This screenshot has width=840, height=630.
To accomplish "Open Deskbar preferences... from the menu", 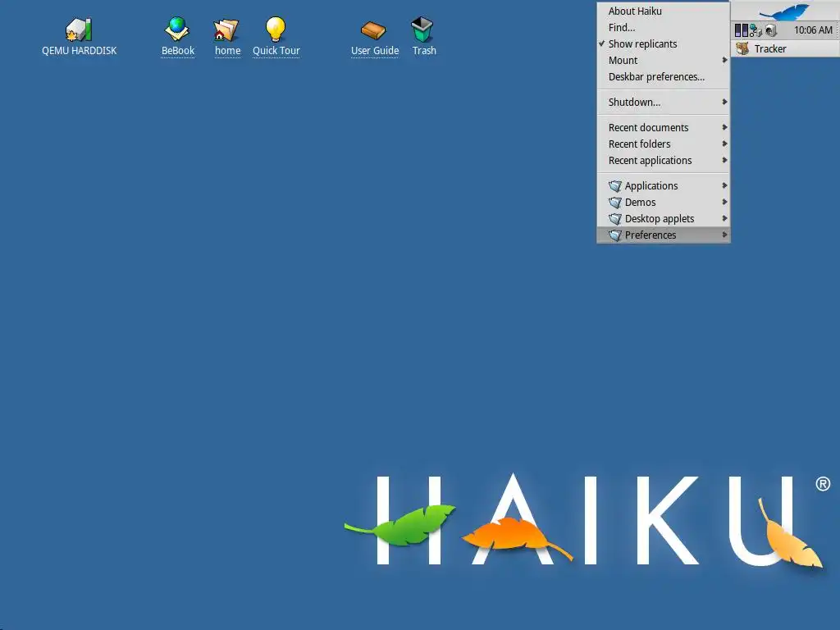I will [x=663, y=76].
